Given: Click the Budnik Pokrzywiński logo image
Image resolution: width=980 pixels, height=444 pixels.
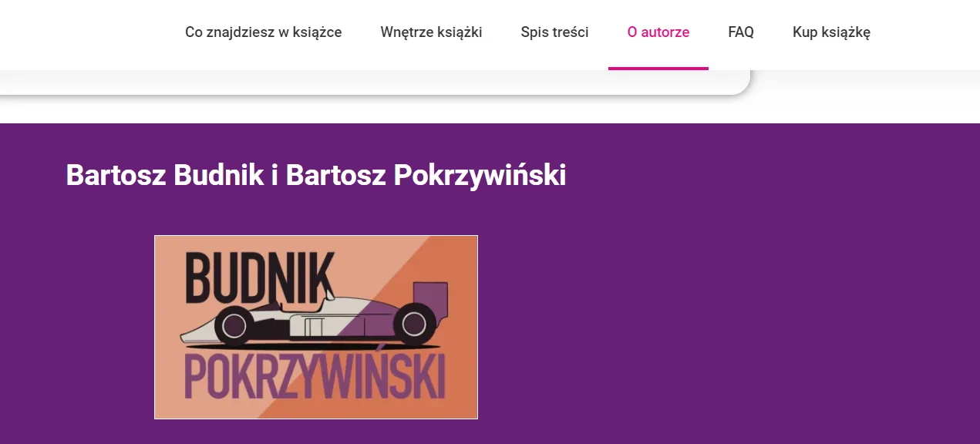Looking at the screenshot, I should point(316,327).
